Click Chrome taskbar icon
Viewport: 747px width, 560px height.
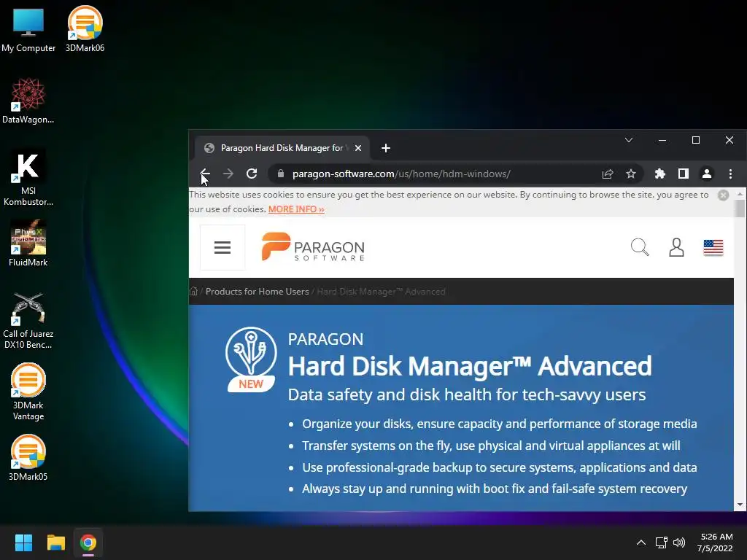pos(88,542)
